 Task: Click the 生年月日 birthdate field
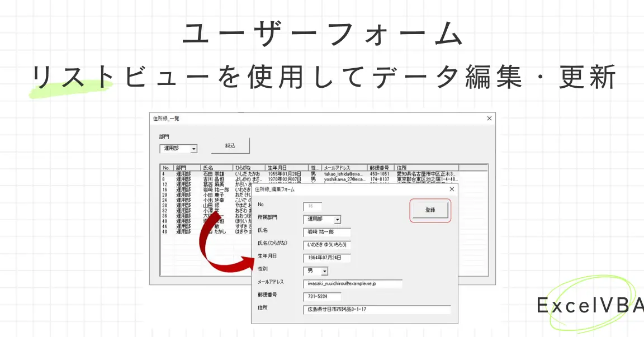tap(326, 259)
